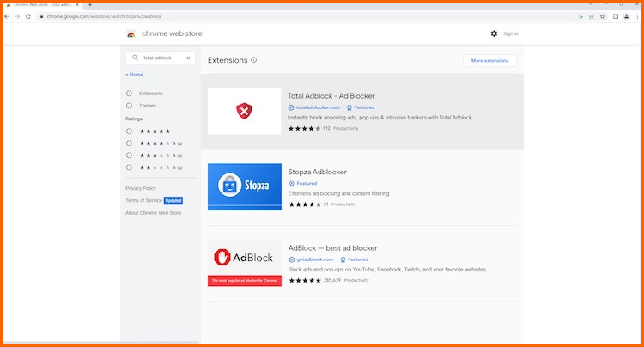Visit getadblock.com publisher link
Viewport: 644px width, 347px height.
click(315, 259)
